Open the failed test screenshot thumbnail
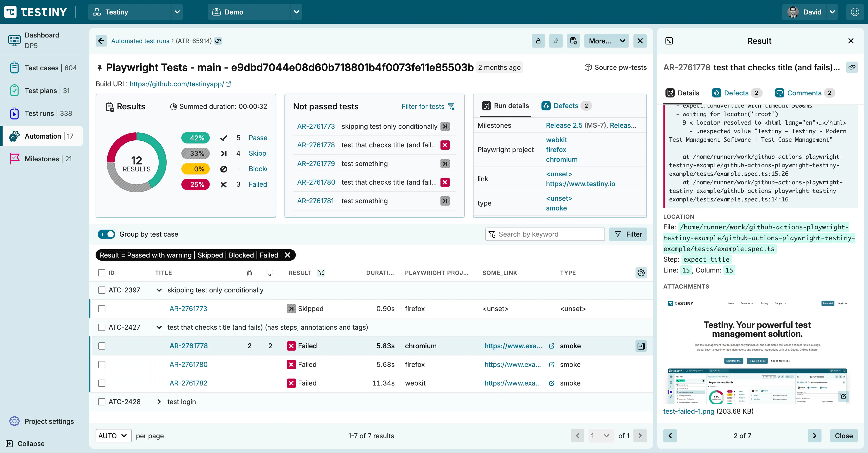This screenshot has width=868, height=453. tap(757, 350)
